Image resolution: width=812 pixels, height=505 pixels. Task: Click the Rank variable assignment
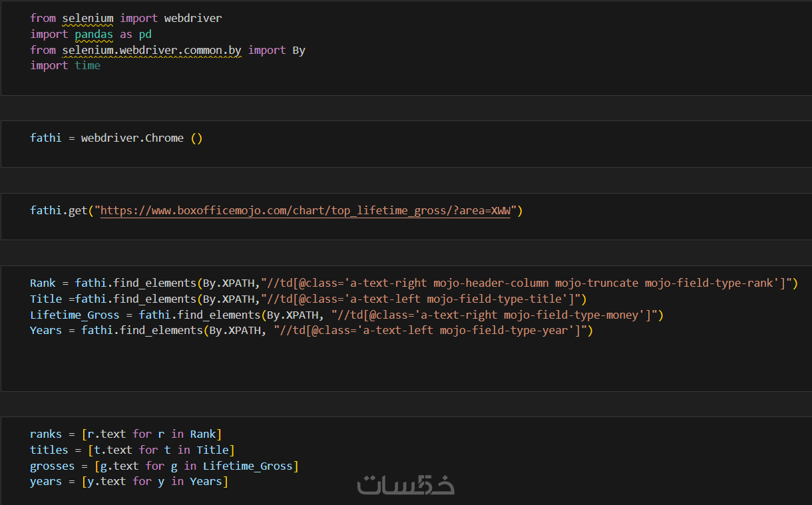(43, 283)
